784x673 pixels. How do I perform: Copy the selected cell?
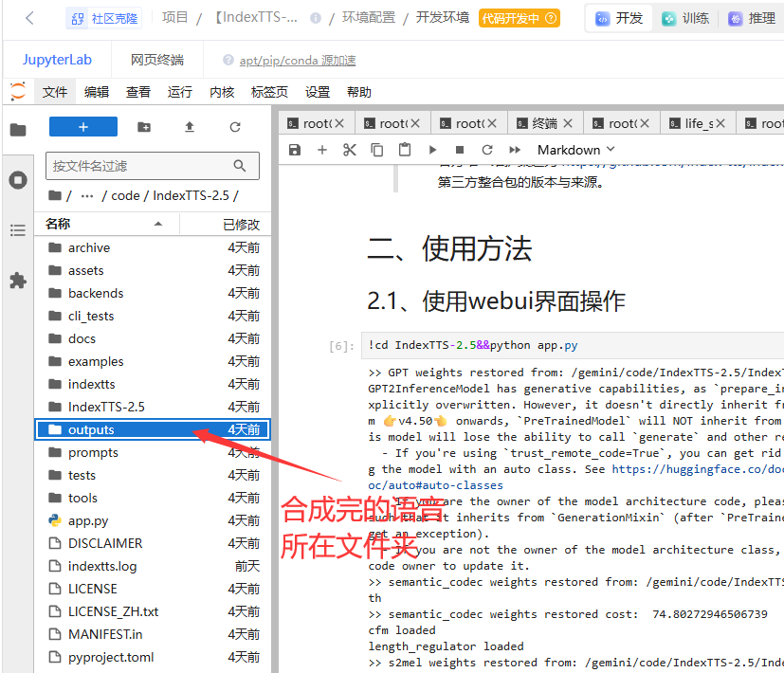377,150
